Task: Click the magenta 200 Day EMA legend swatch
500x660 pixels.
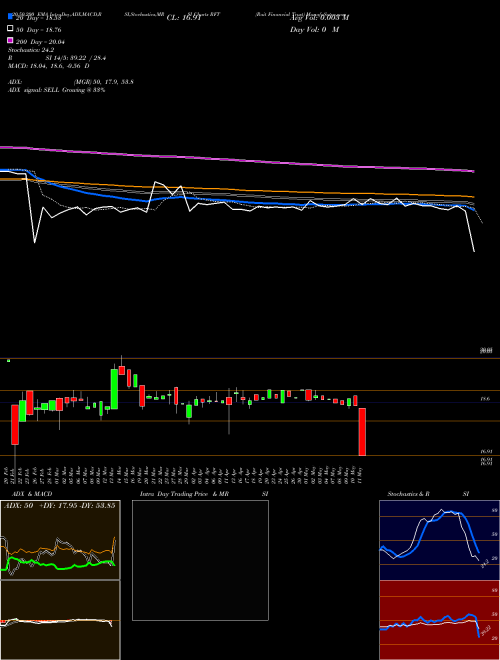Action: click(x=10, y=40)
